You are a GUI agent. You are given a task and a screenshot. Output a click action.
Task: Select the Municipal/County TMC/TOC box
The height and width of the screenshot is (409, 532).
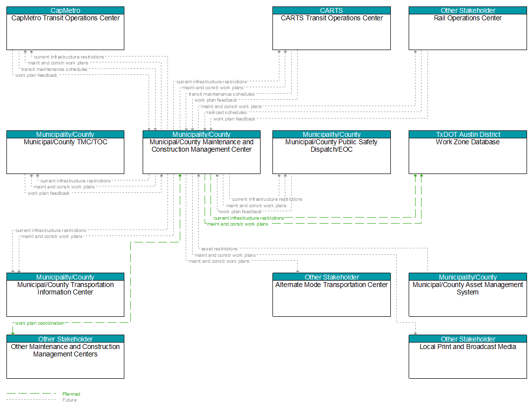tap(65, 152)
